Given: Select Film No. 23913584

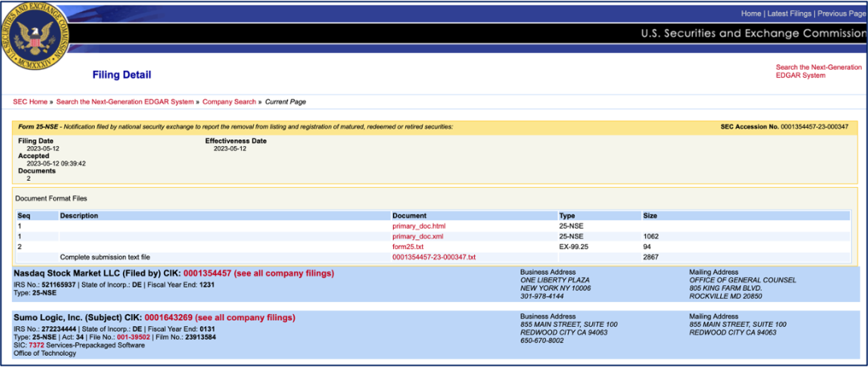Looking at the screenshot, I should [186, 336].
